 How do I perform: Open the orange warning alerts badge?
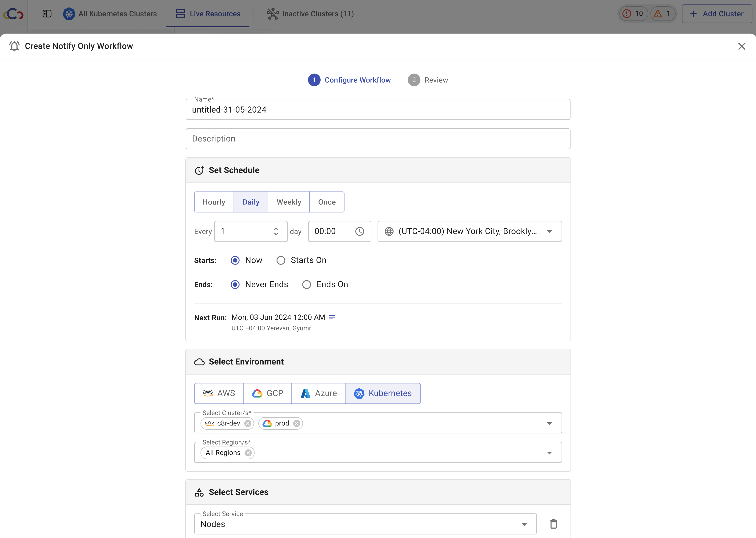[662, 14]
